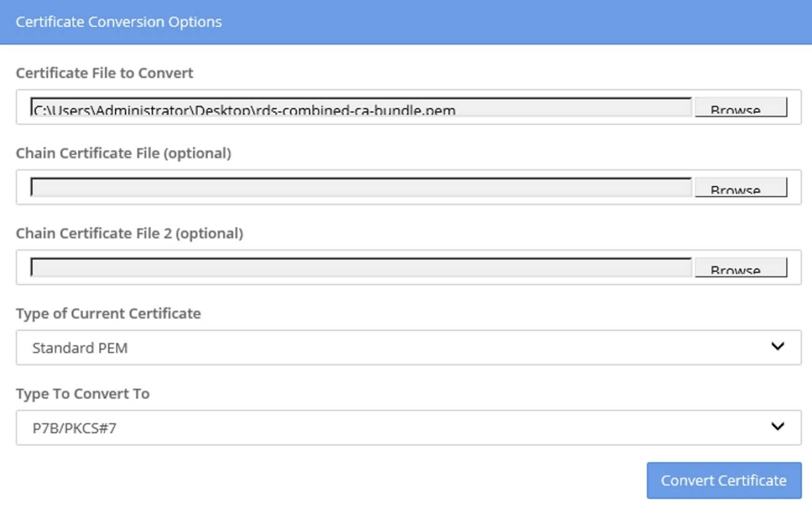Click the "Chain Certificate File (optional)" label
This screenshot has height=528, width=812.
[x=124, y=153]
